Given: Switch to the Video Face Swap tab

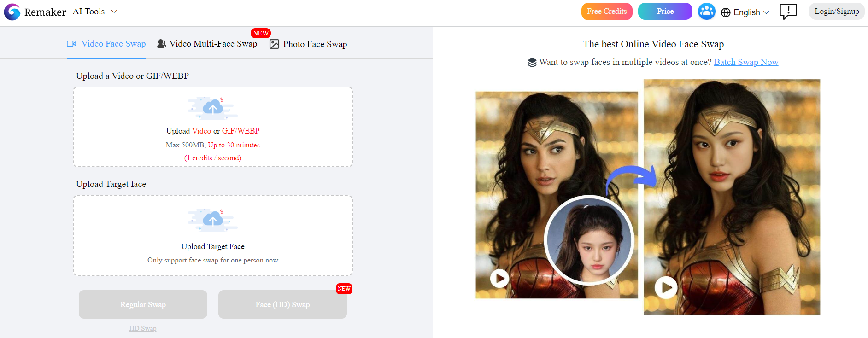Looking at the screenshot, I should coord(106,44).
